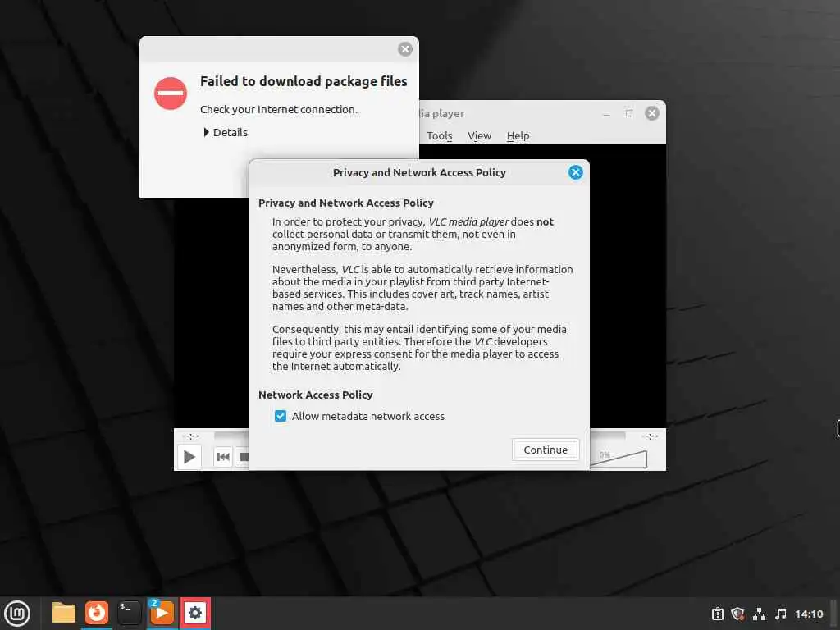Open the Tools menu in VLC
Viewport: 840px width, 630px height.
pos(440,136)
